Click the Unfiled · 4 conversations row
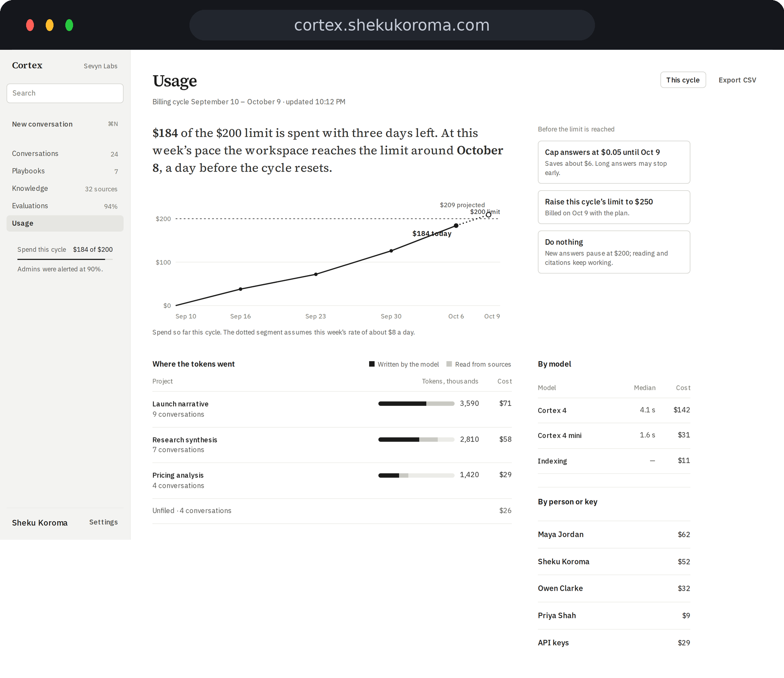The width and height of the screenshot is (784, 678). [332, 511]
